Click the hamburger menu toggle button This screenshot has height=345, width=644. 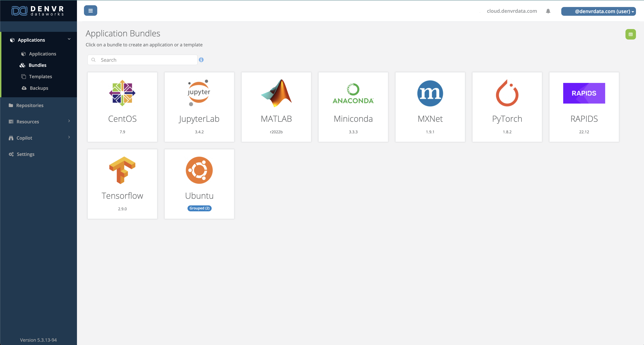[90, 11]
